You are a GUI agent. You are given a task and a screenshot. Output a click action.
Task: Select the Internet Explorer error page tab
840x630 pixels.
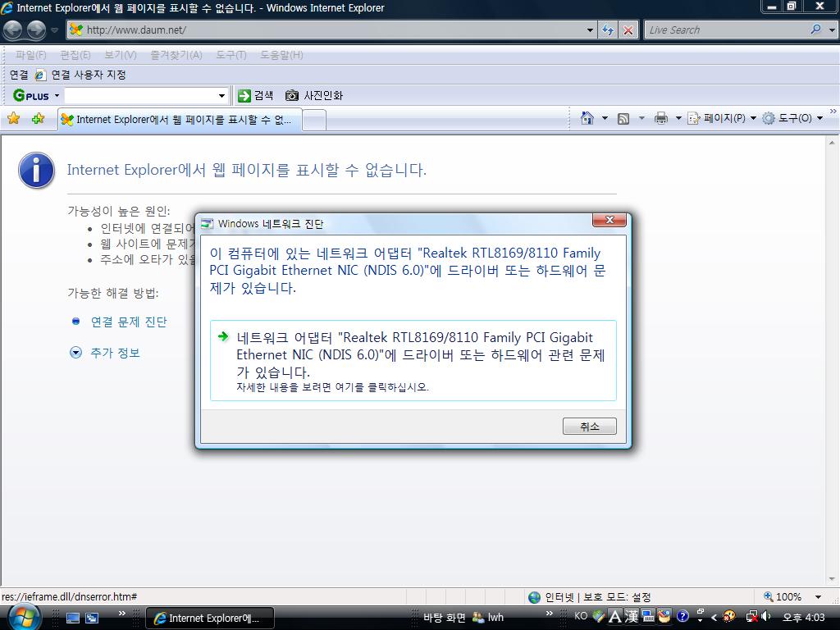[180, 120]
